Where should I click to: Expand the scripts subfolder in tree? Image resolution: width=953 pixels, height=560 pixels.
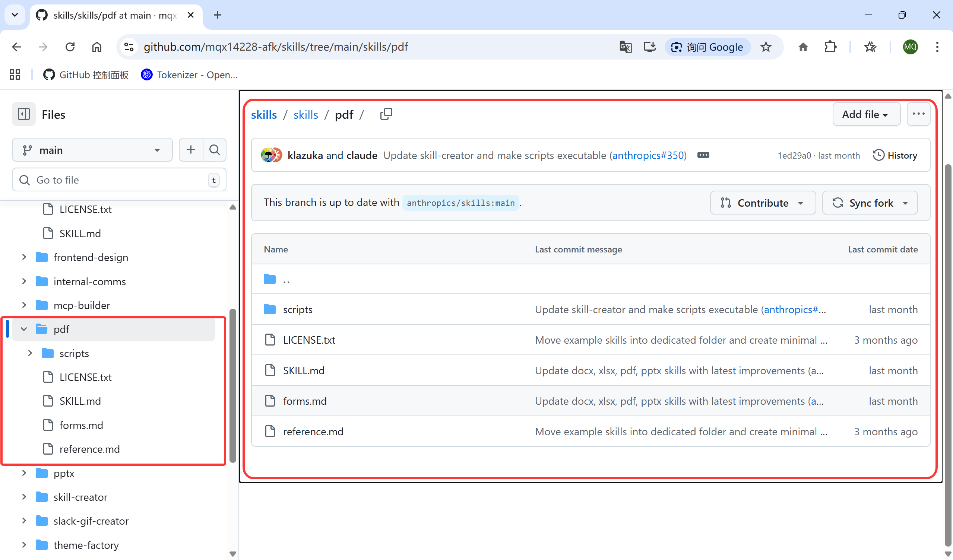(x=30, y=353)
